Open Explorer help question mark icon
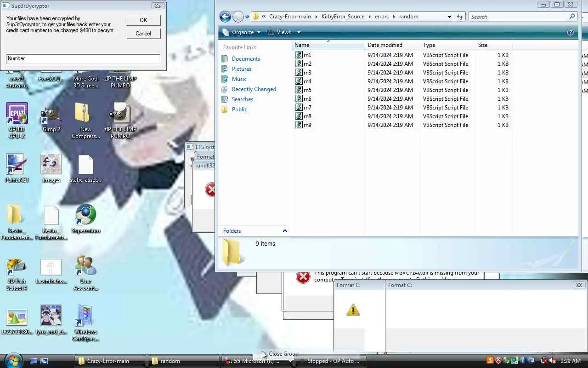The height and width of the screenshot is (368, 588). point(571,32)
